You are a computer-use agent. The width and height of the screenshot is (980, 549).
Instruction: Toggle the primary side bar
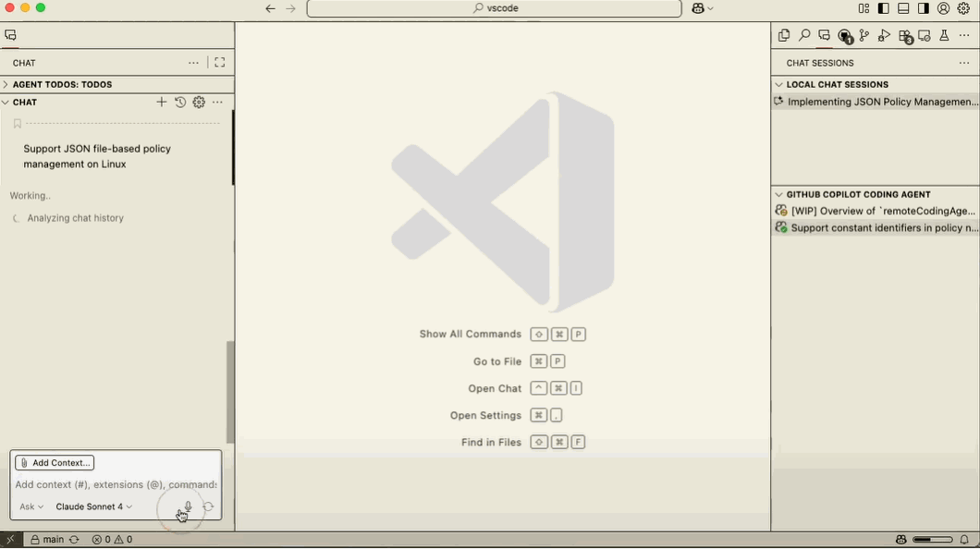click(x=883, y=8)
